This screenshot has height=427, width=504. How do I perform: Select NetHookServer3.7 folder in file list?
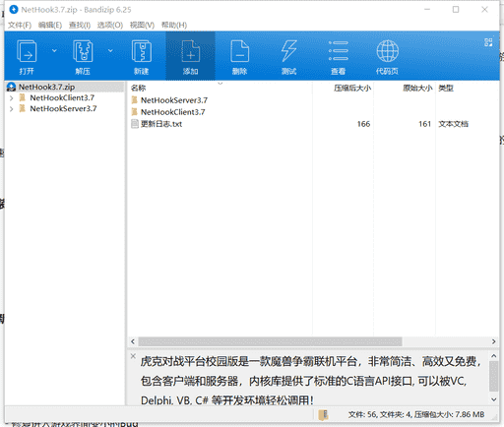point(174,100)
